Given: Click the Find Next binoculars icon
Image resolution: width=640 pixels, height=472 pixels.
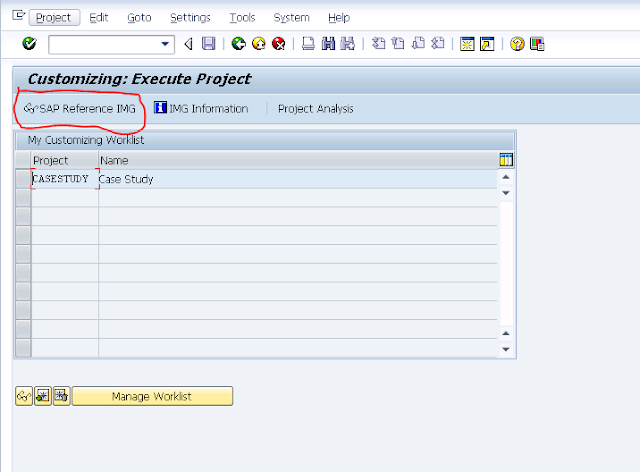Looking at the screenshot, I should tap(347, 43).
